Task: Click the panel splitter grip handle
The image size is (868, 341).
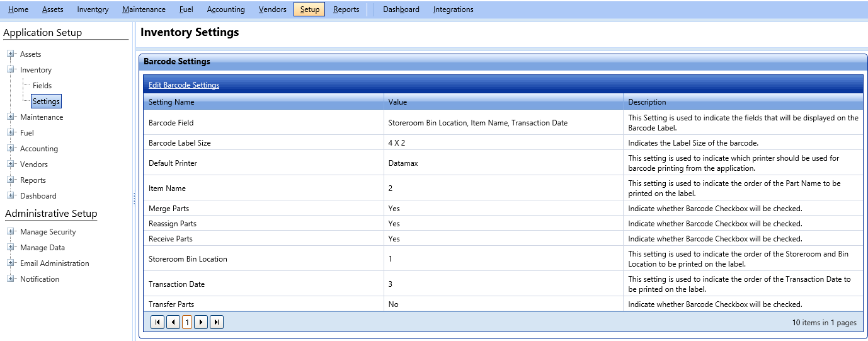Action: pyautogui.click(x=134, y=199)
